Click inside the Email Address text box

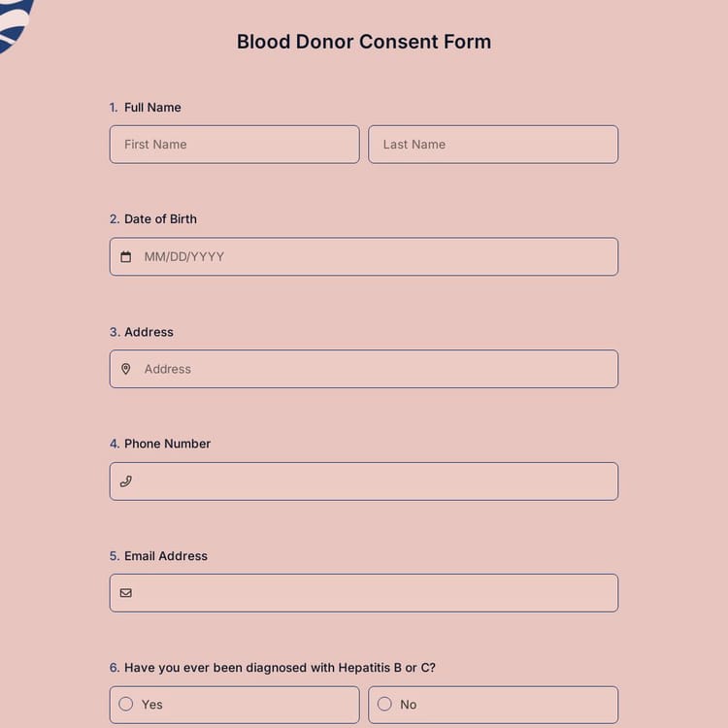point(374,593)
